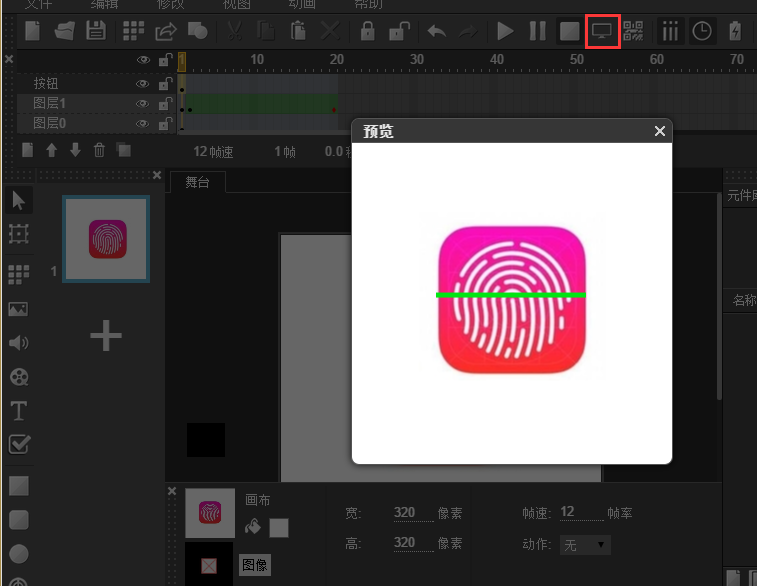The image size is (757, 586).
Task: Open the QR code preview
Action: tap(634, 31)
